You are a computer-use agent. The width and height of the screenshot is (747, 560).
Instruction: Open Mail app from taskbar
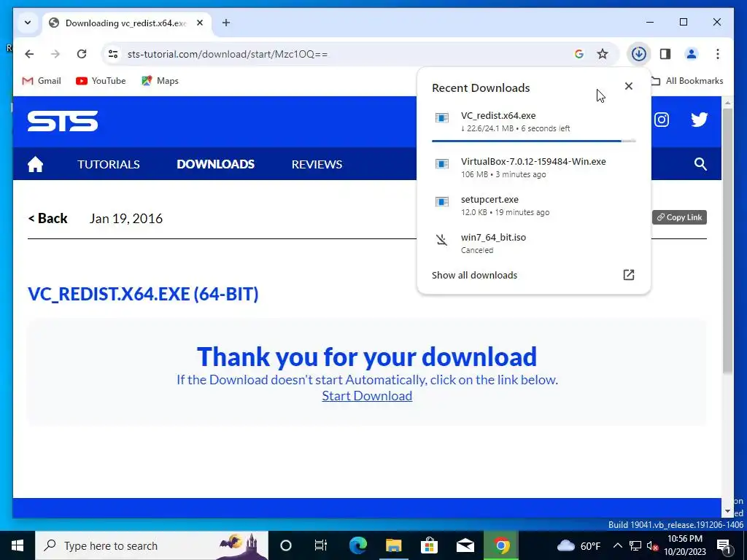(x=465, y=545)
